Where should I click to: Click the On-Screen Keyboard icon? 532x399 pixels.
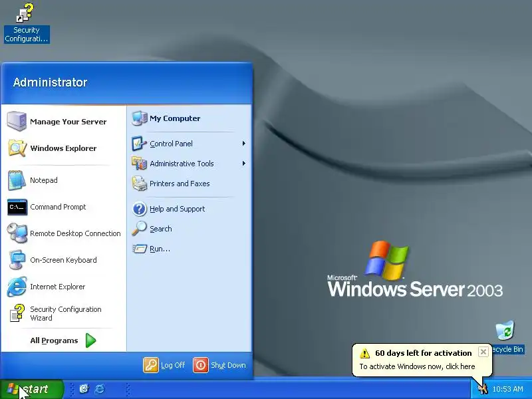tap(17, 260)
